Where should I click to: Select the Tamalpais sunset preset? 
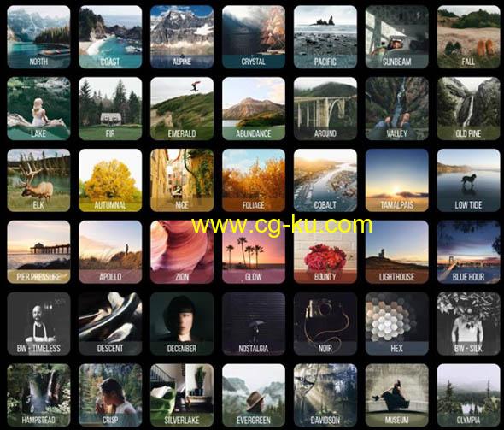(x=397, y=180)
